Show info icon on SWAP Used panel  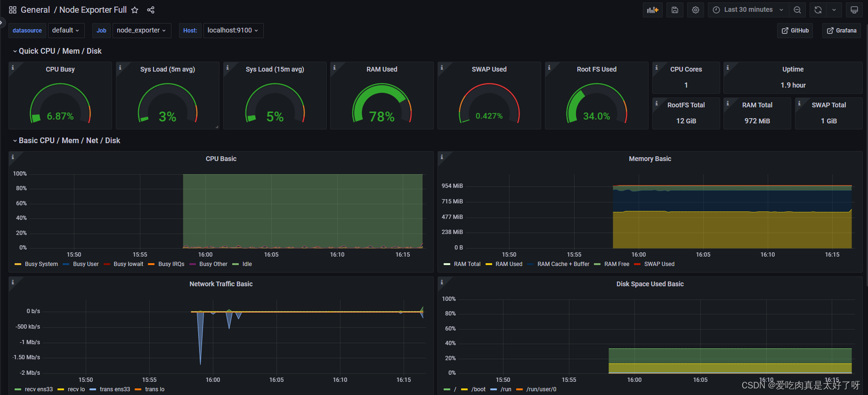click(442, 67)
